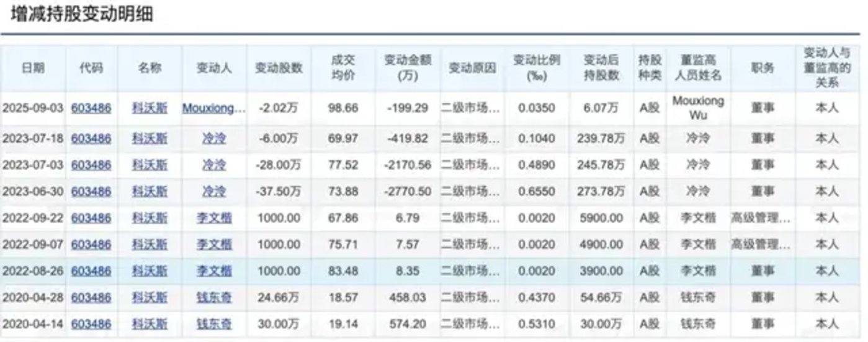Select the 变动比例(‰) column header

tap(537, 68)
